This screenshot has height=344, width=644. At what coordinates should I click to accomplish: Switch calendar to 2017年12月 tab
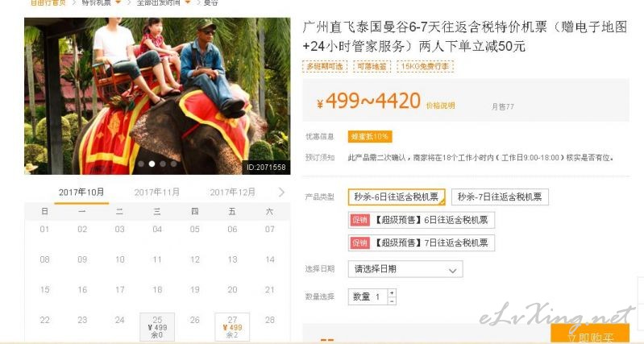click(x=232, y=192)
